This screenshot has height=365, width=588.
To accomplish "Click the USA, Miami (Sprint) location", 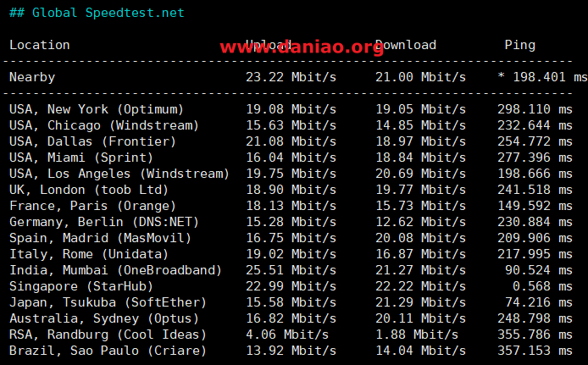I will coord(81,158).
